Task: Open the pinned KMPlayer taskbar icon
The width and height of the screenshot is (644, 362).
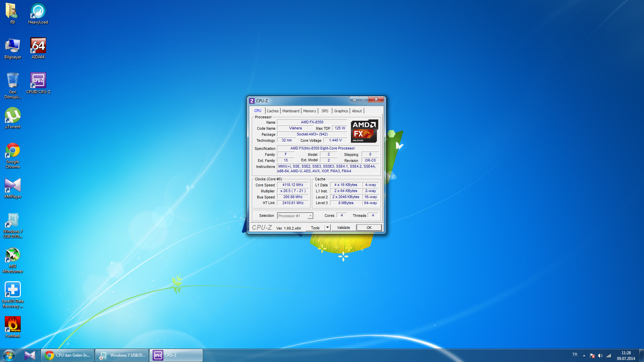Action: (x=30, y=355)
